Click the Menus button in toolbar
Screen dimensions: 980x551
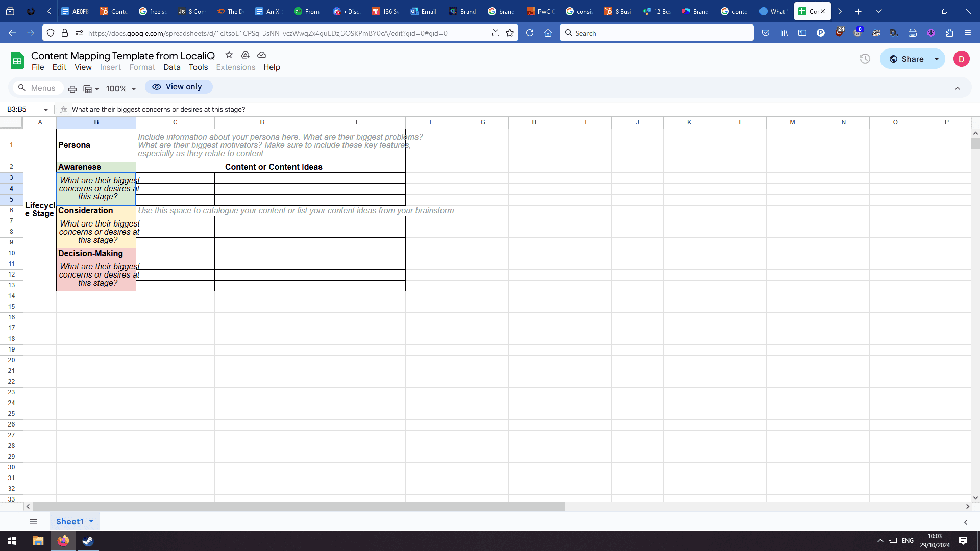coord(36,88)
